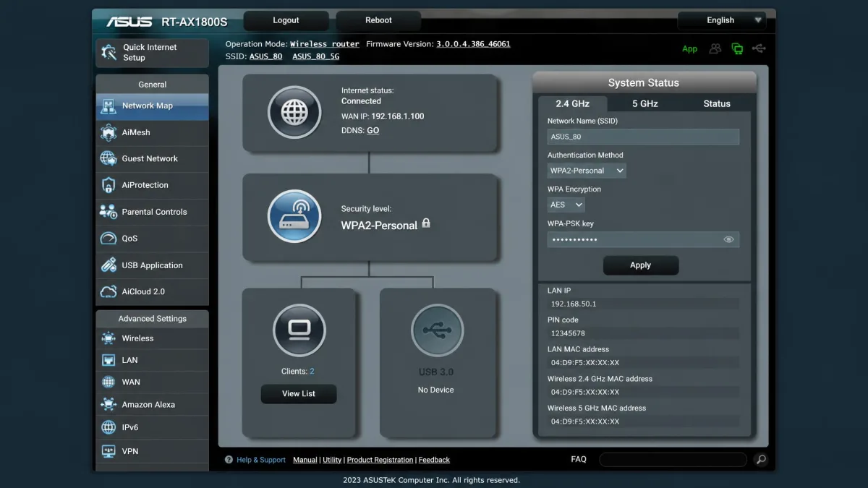
Task: Click the Wireless settings icon
Action: click(x=109, y=338)
